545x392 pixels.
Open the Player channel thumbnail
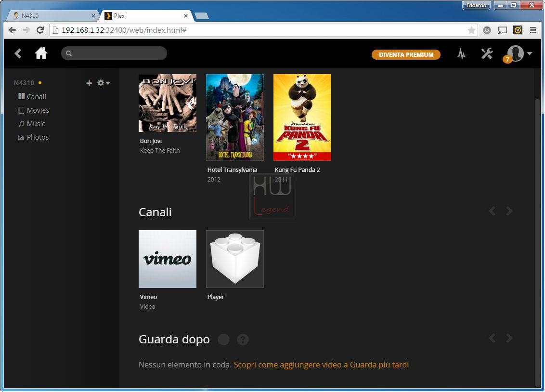click(235, 259)
